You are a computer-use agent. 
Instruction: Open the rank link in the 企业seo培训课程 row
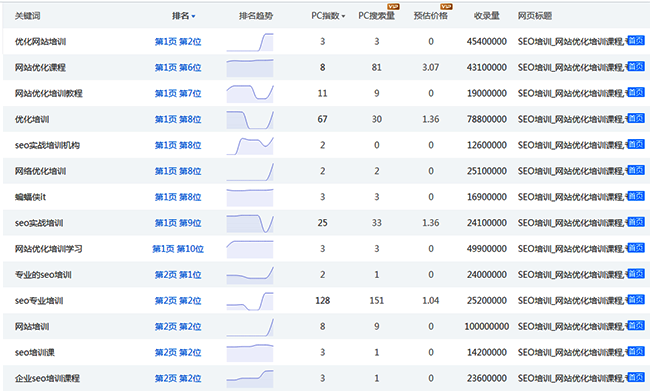pyautogui.click(x=178, y=379)
